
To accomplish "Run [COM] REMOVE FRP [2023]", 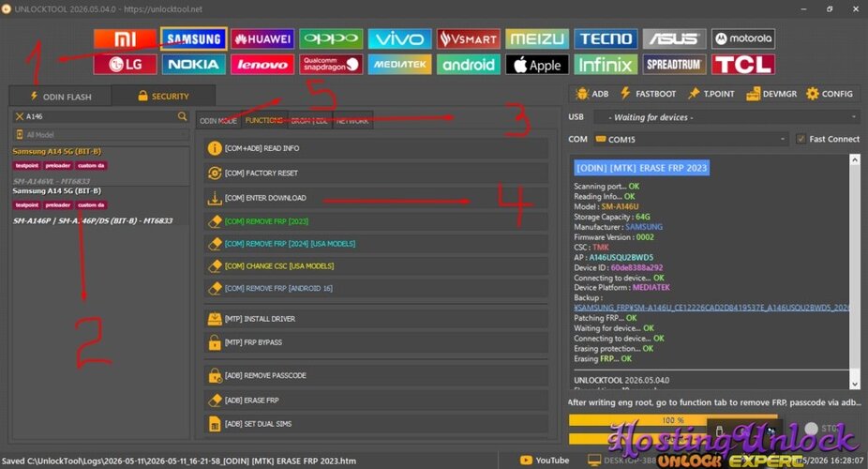I will [377, 221].
